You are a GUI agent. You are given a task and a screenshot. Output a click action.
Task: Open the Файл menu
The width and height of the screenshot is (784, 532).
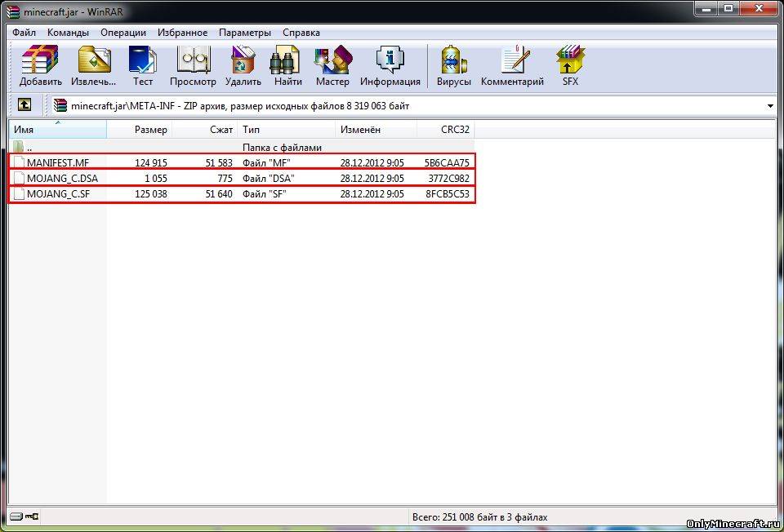[x=24, y=33]
